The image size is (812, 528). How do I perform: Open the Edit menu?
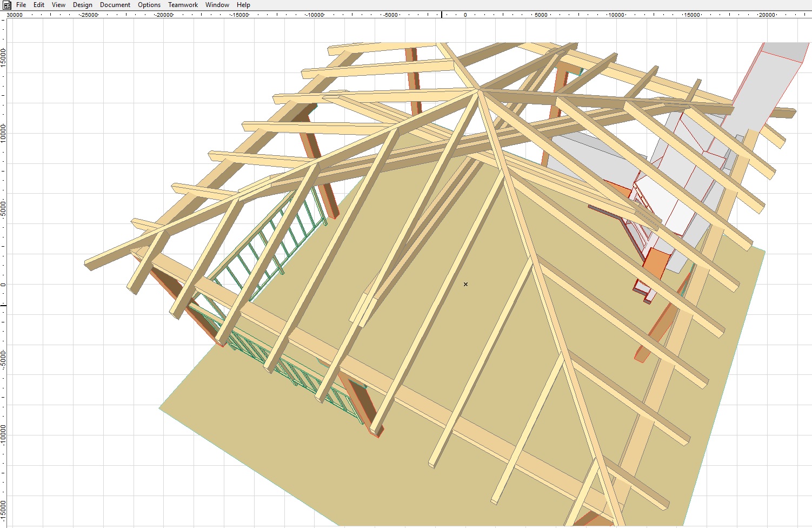tap(39, 5)
